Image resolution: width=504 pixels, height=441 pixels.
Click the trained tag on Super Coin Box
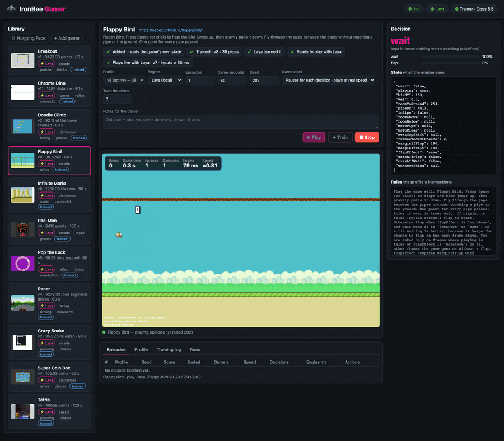click(78, 386)
